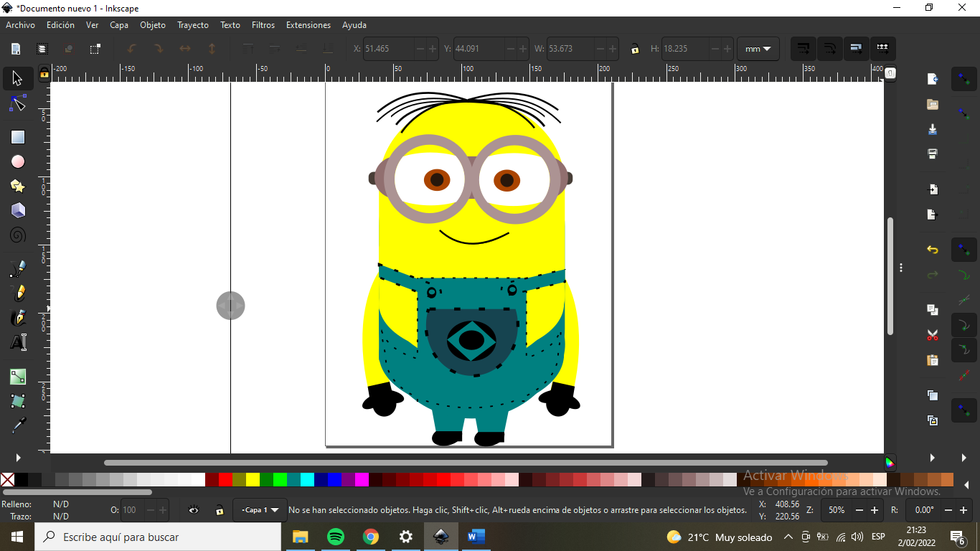
Task: Click the Print document icon
Action: 933,154
